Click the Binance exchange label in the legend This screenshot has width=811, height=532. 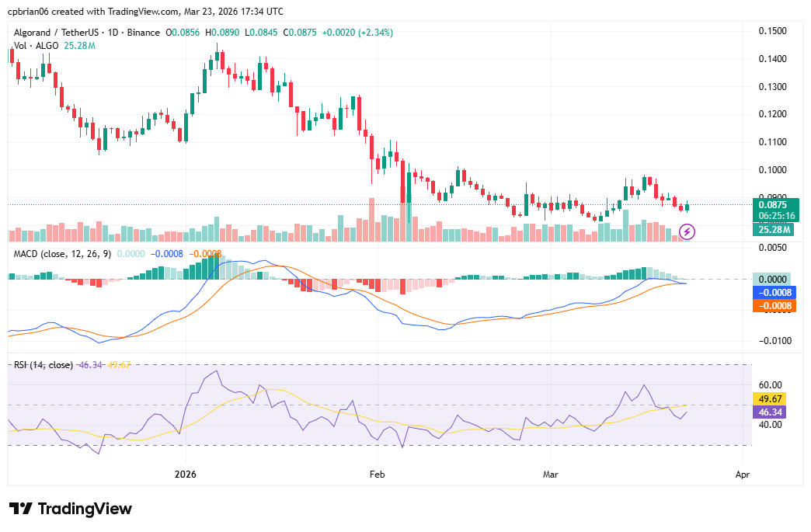(x=143, y=33)
